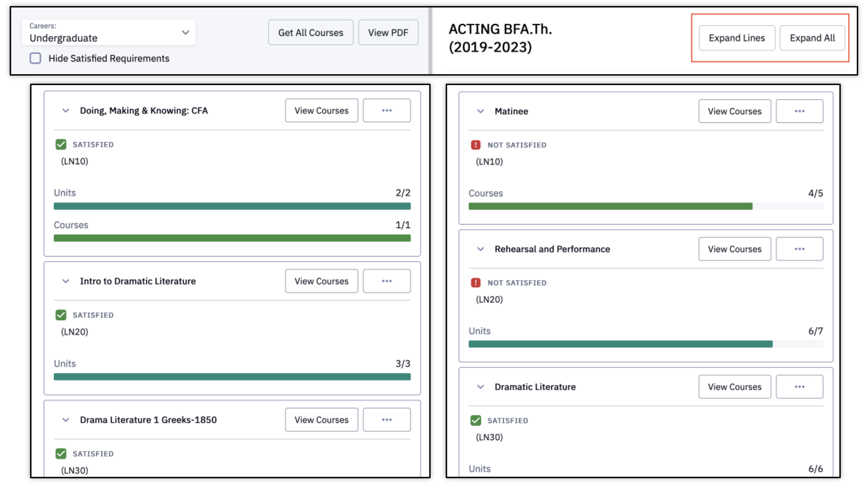Open ellipsis menu for Drama Literature 1 Greeks-1850

[387, 420]
